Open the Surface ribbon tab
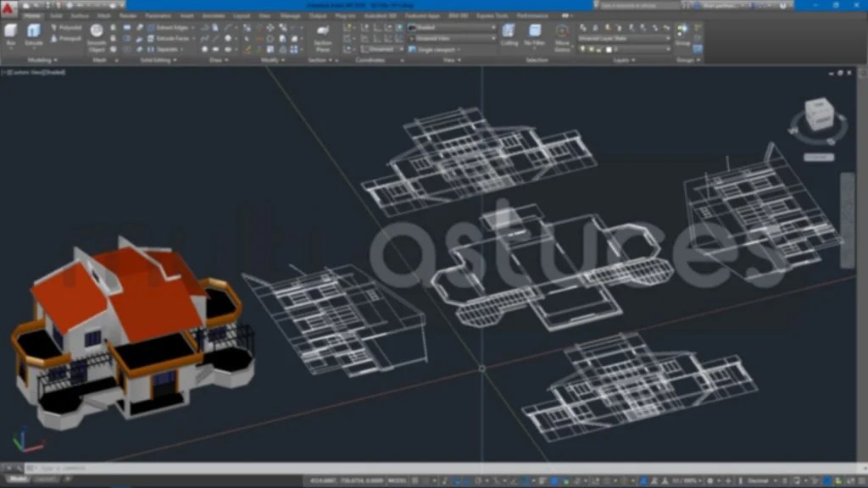Screen dimensions: 868x488 [80, 16]
